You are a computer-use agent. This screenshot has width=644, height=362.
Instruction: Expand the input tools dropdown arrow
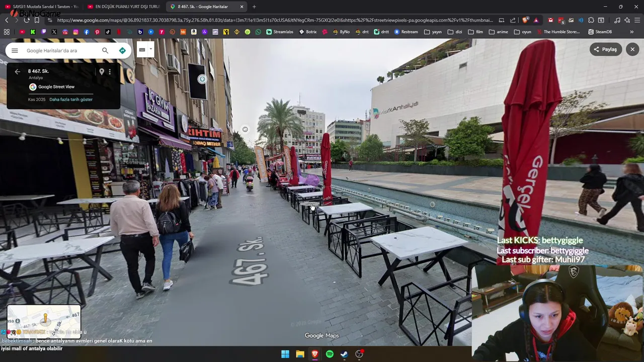pos(150,49)
